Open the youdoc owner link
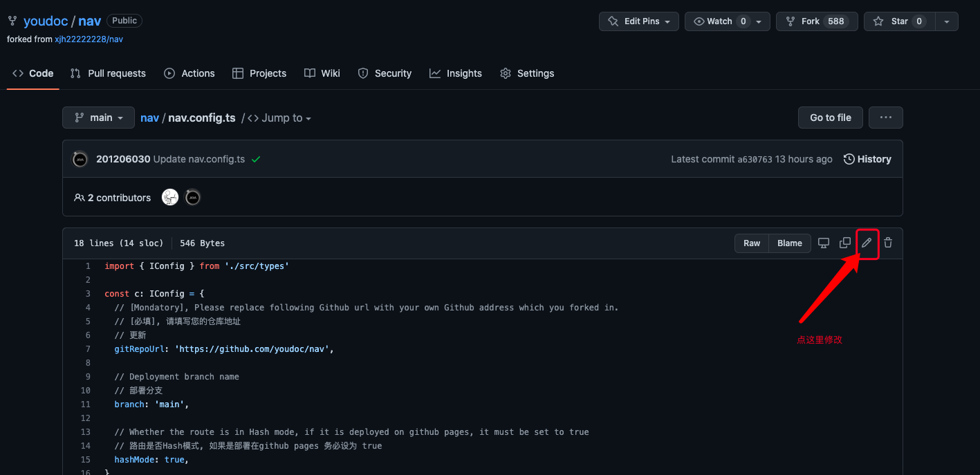Image resolution: width=980 pixels, height=475 pixels. [46, 21]
